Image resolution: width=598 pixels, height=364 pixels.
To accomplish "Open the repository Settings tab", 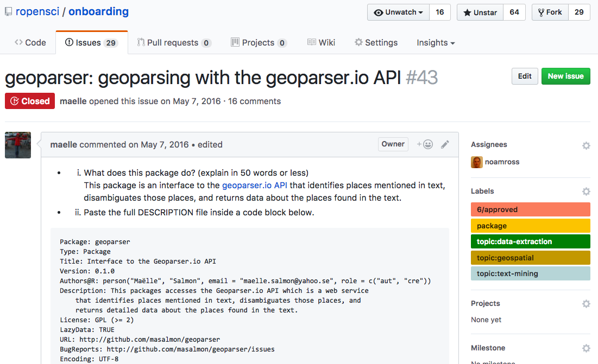I will [376, 43].
